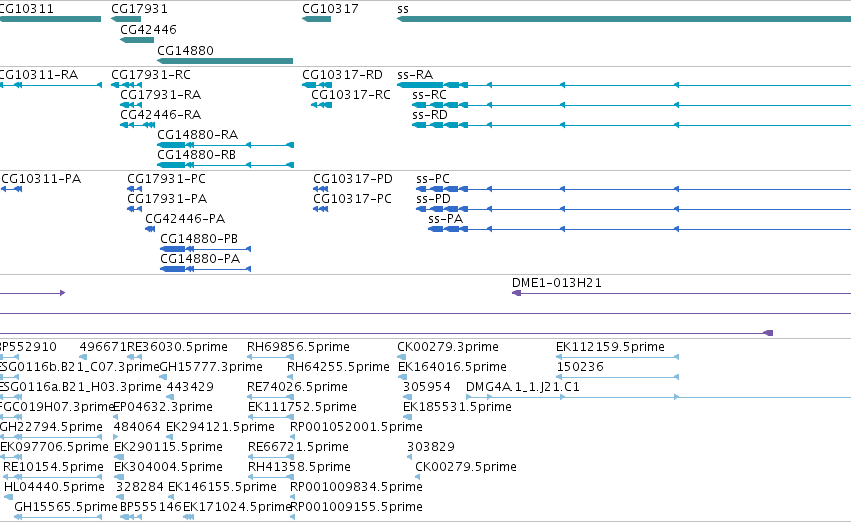The image size is (851, 522).
Task: Click BAC clone DME1-013H21 label
Action: pos(557,283)
